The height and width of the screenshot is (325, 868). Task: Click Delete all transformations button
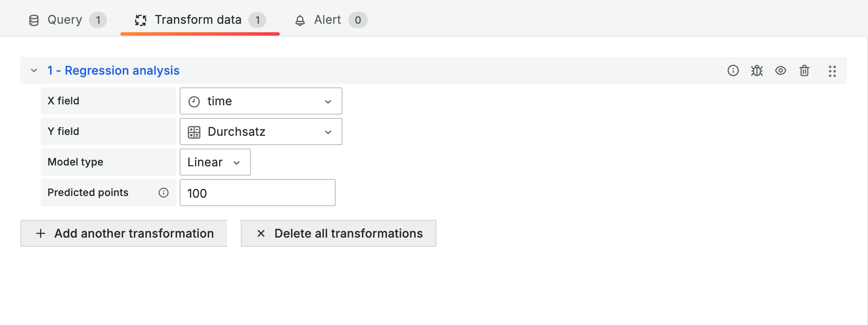(x=338, y=233)
